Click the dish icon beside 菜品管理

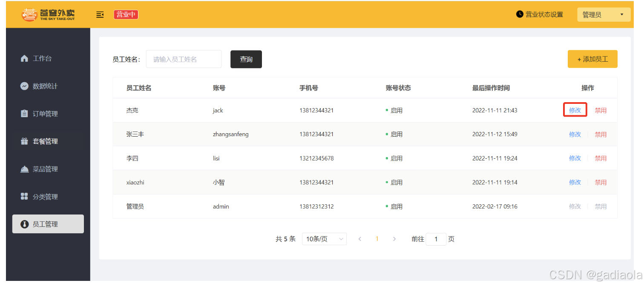(24, 169)
